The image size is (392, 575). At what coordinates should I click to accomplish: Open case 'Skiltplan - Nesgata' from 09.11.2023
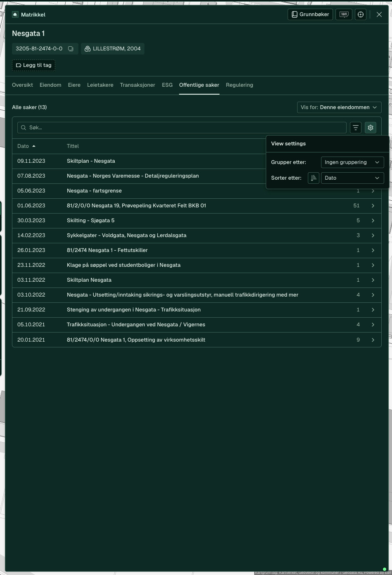(91, 161)
